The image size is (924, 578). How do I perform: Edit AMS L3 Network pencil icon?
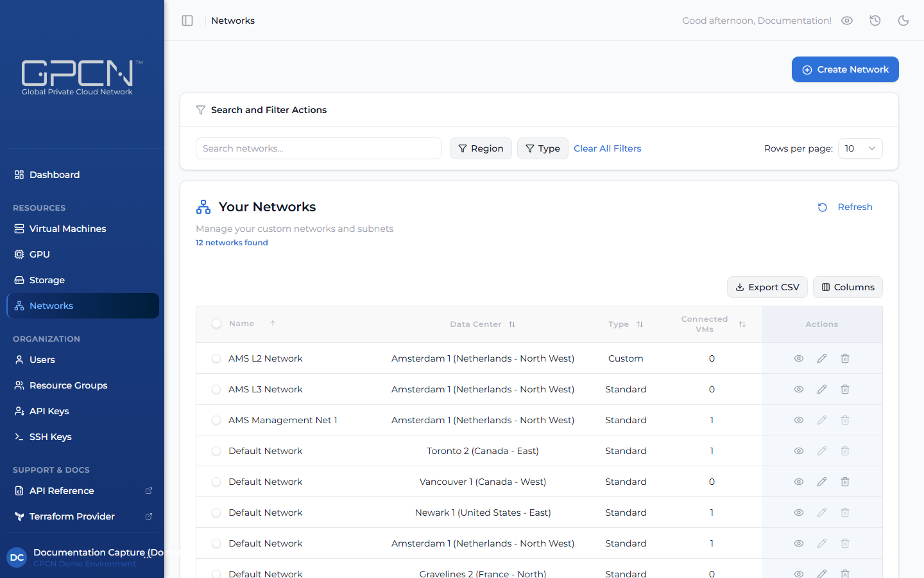click(822, 389)
